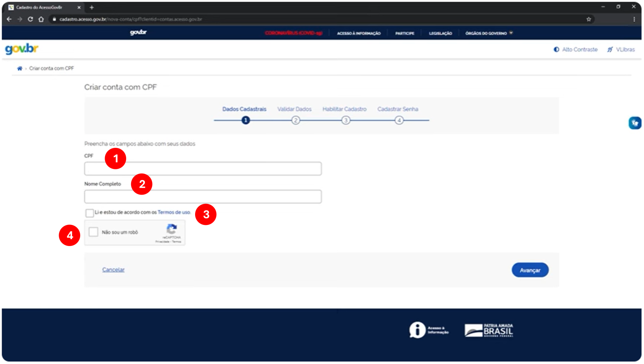Focus the Nome Completo text field
644x364 pixels.
203,197
